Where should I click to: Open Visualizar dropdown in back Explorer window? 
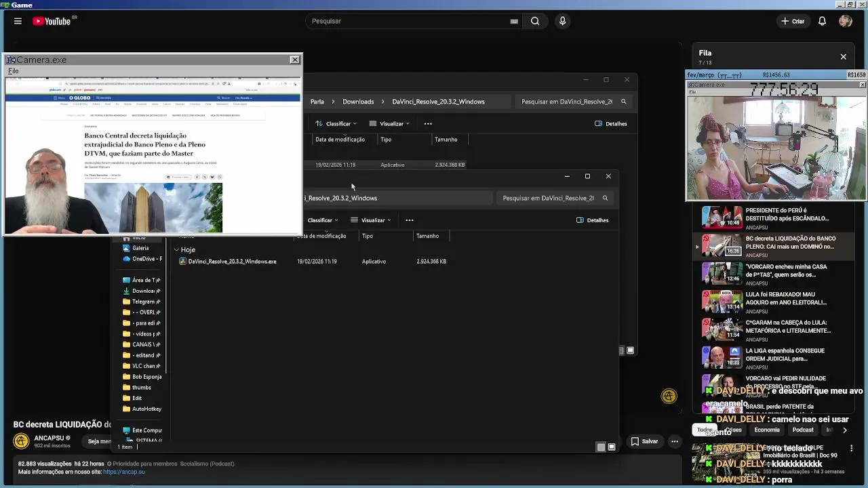[x=389, y=124]
